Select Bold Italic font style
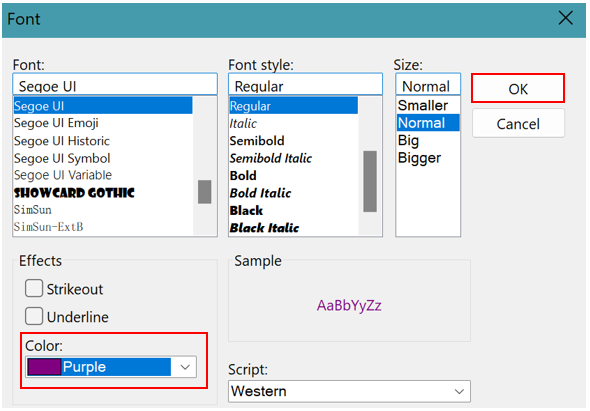Viewport: 590px width, 411px height. [260, 193]
